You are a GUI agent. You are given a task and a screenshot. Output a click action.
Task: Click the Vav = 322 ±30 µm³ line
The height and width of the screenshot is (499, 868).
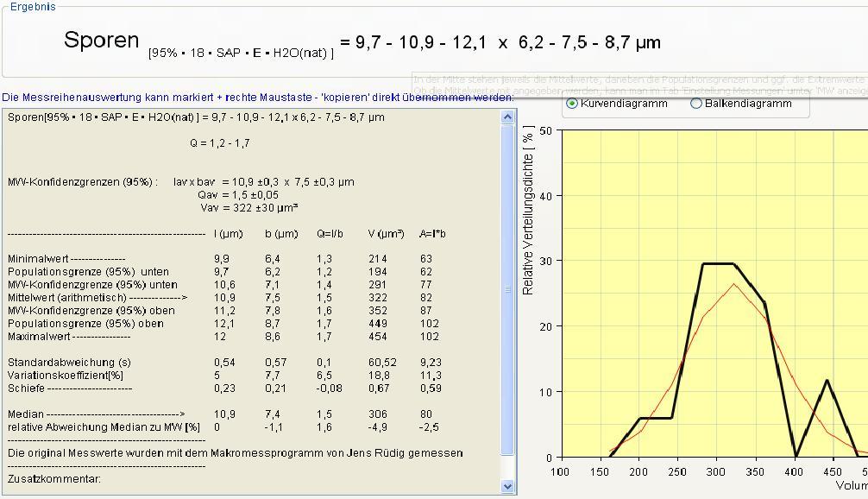tap(249, 208)
